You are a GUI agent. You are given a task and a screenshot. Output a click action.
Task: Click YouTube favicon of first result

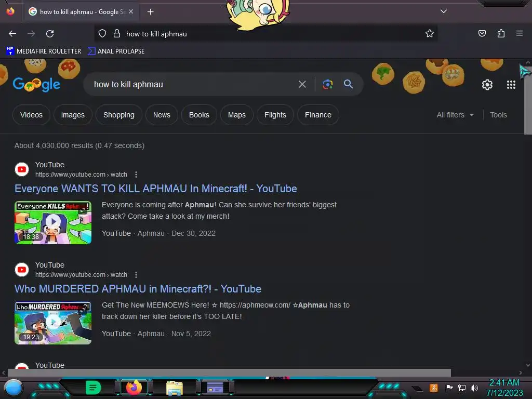point(22,169)
